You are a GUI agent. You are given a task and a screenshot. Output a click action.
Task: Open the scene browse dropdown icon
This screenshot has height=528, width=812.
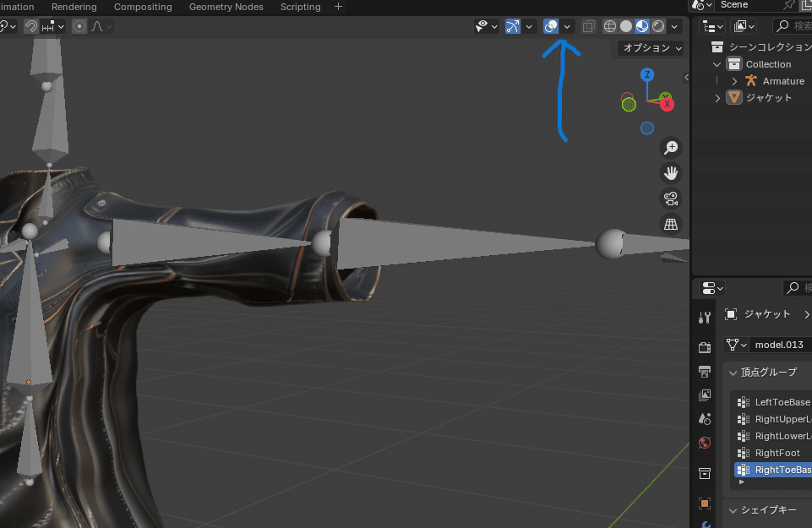702,5
